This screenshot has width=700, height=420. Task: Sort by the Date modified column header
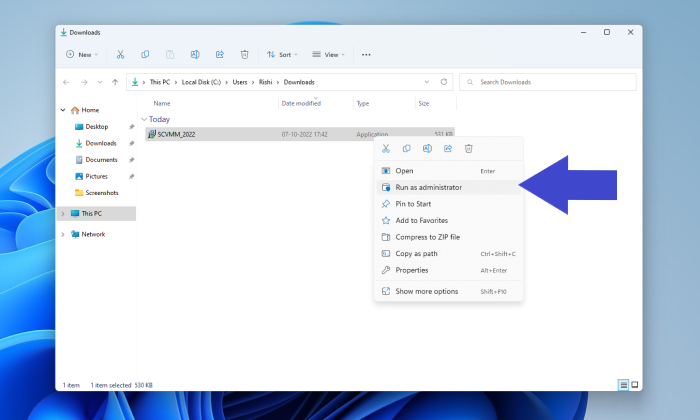(301, 104)
